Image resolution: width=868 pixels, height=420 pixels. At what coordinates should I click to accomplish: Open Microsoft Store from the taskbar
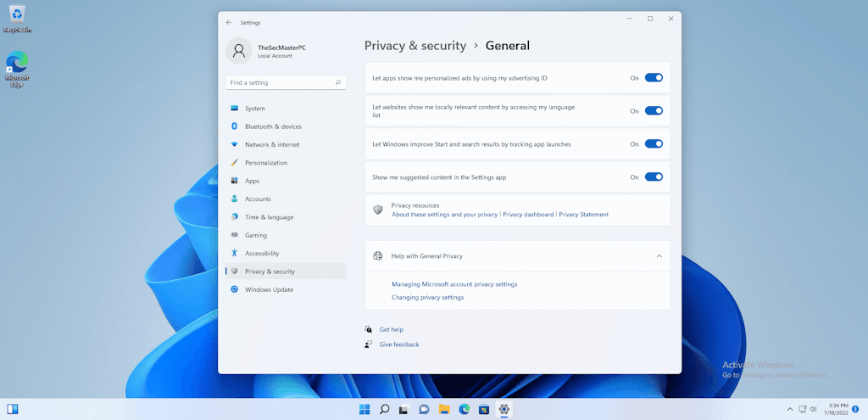coord(484,410)
